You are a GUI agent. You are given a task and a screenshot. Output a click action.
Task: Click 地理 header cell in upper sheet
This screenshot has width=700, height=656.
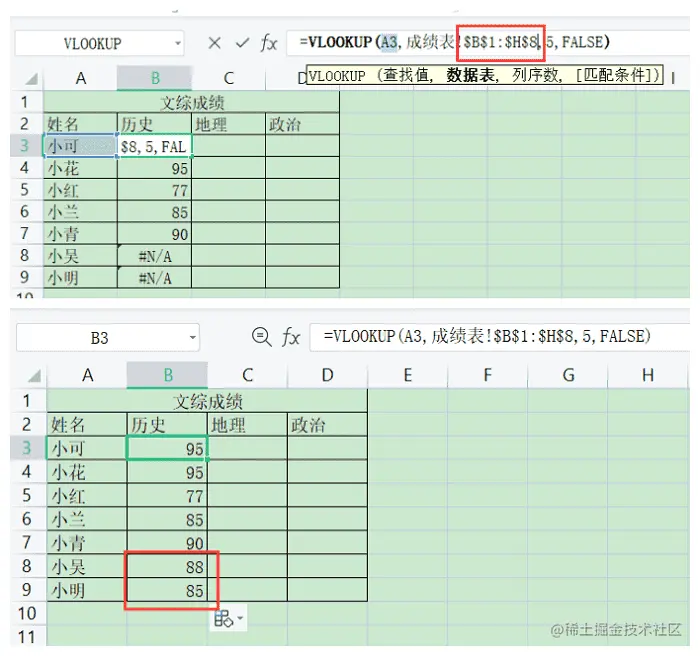[229, 124]
